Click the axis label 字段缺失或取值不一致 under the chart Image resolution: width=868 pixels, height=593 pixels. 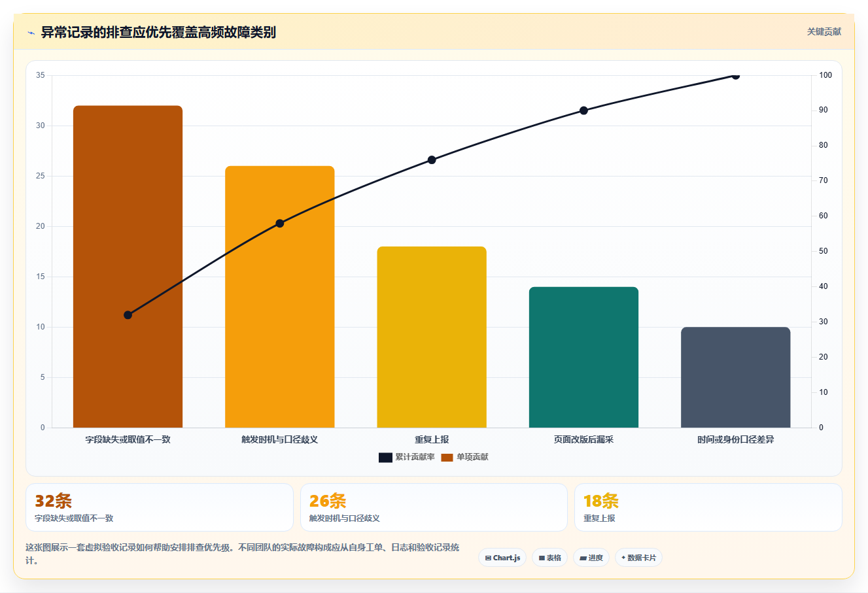[x=128, y=439]
